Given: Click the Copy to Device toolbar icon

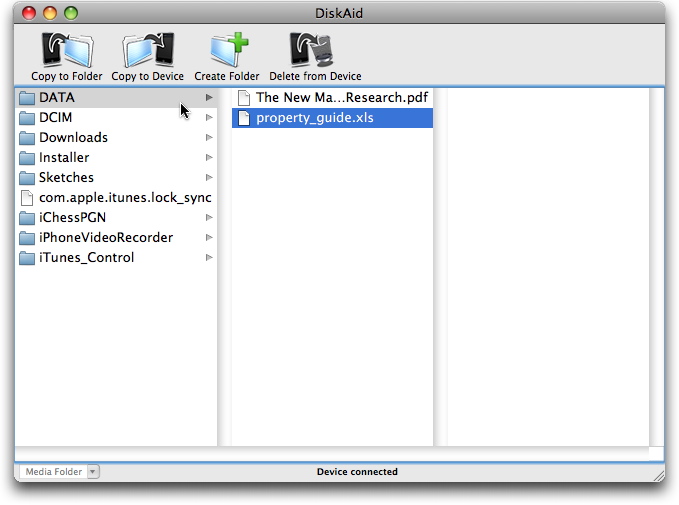Looking at the screenshot, I should (x=148, y=49).
